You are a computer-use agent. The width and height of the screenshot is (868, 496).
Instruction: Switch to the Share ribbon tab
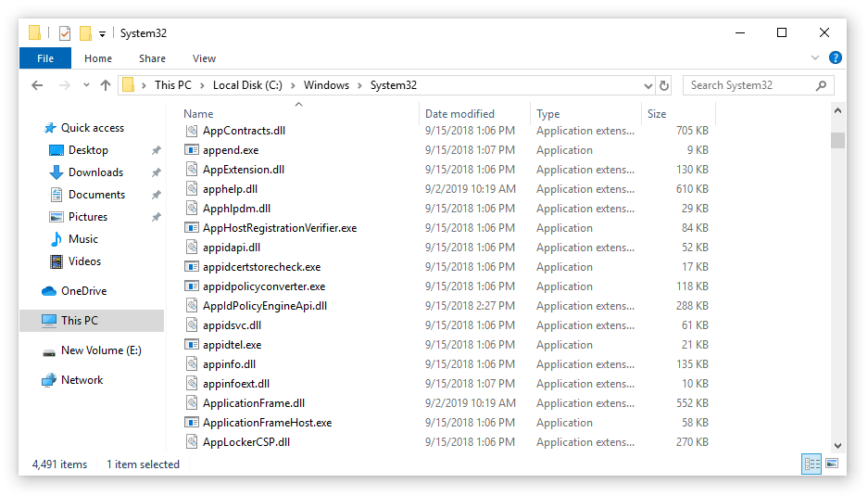[152, 58]
